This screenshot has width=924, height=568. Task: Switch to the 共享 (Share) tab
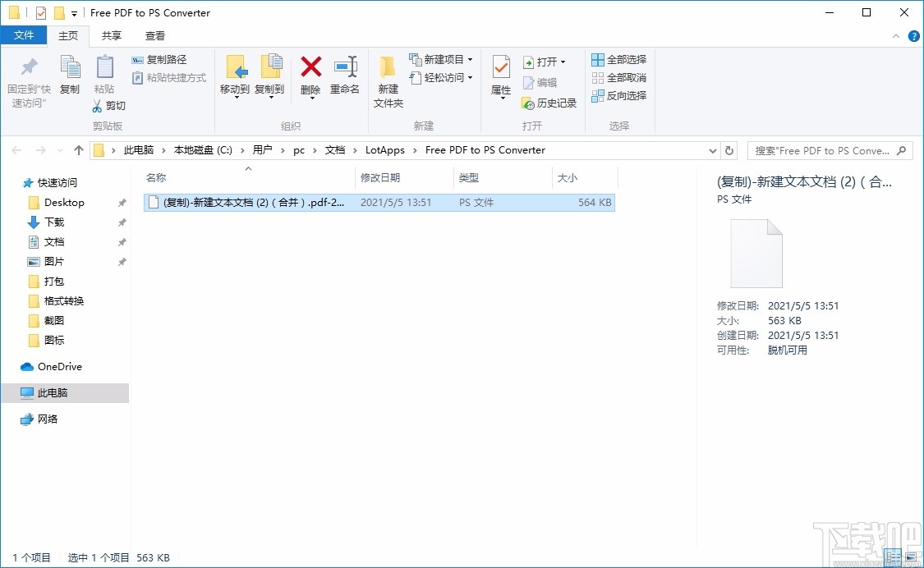click(x=111, y=35)
